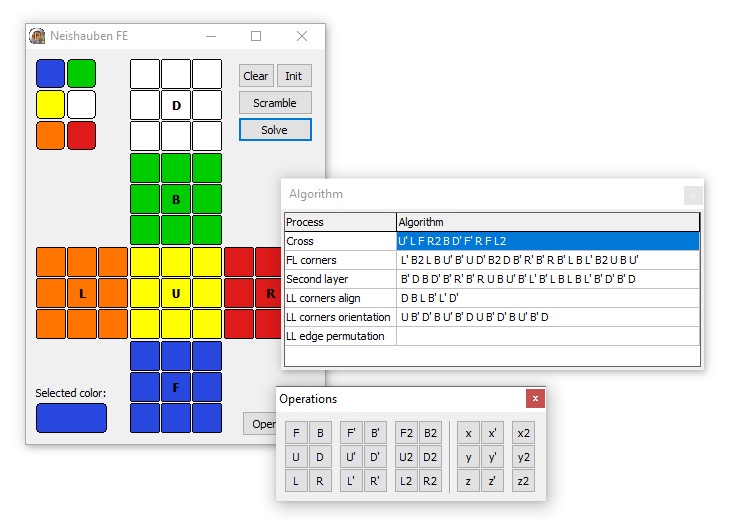
Task: Rotate cube with the z' button
Action: click(x=493, y=481)
